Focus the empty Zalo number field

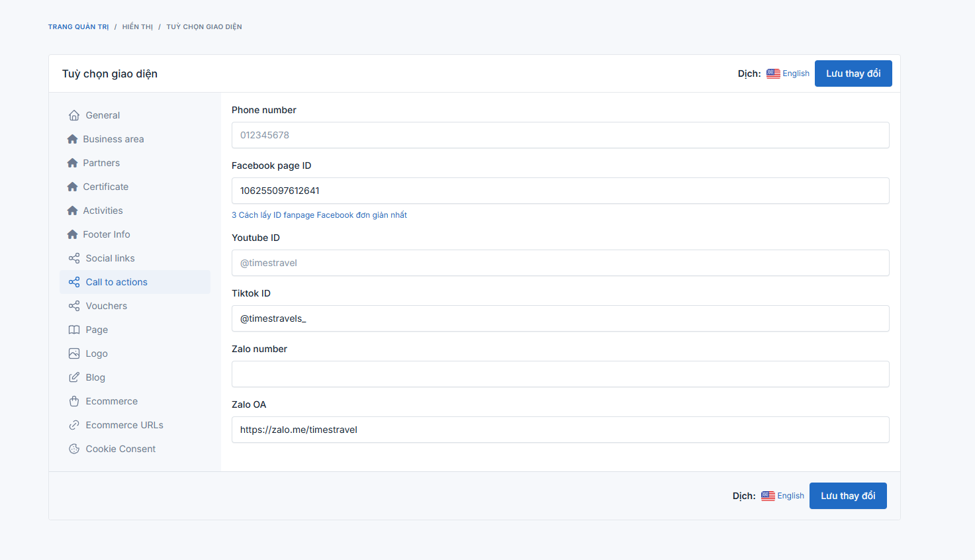(x=560, y=374)
